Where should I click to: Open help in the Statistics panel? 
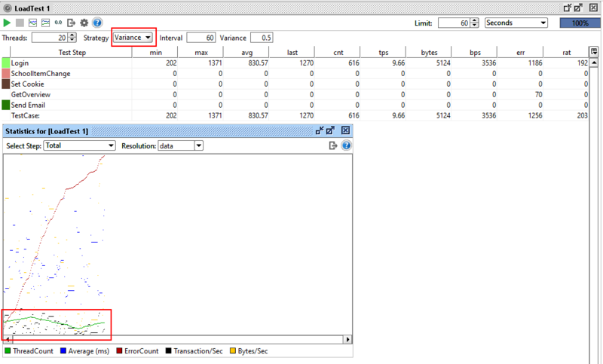pyautogui.click(x=346, y=145)
